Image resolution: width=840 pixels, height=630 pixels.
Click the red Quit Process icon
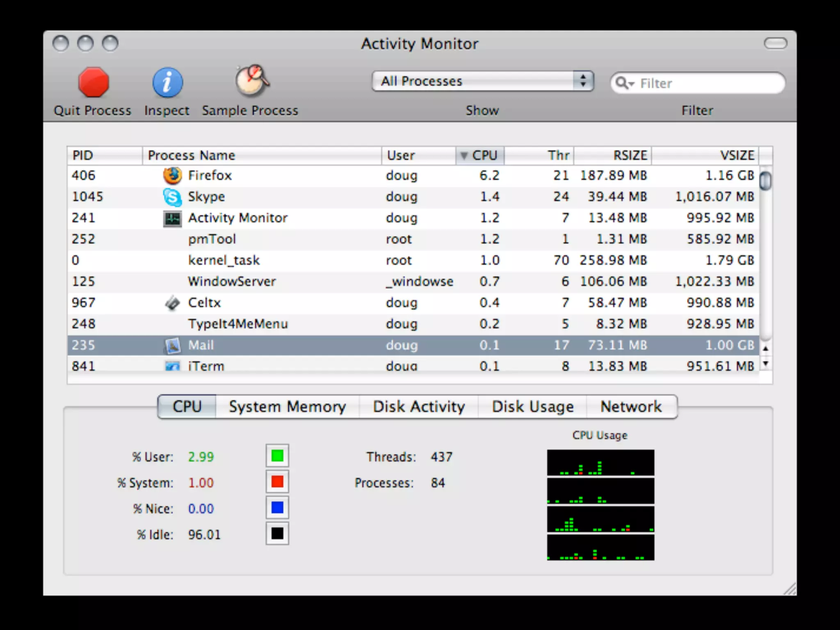[94, 83]
